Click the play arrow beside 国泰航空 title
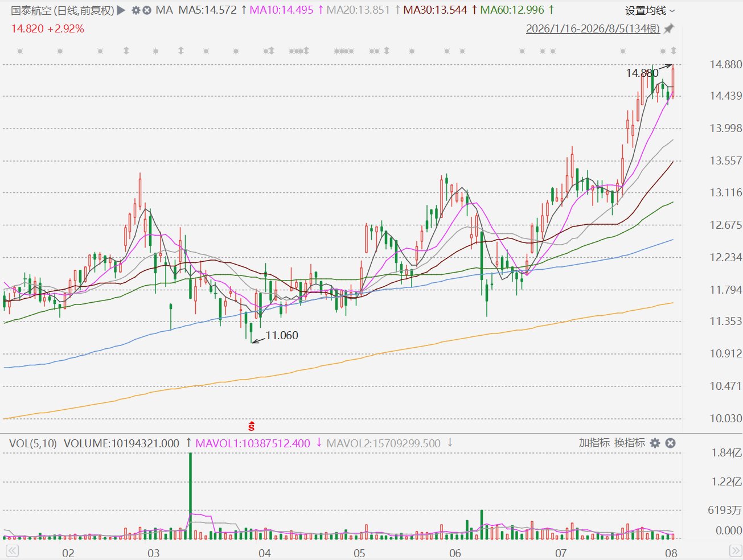 pyautogui.click(x=121, y=10)
